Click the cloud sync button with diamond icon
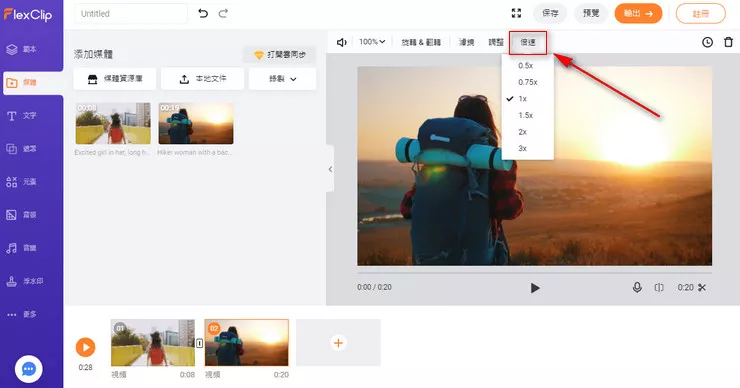 point(279,55)
